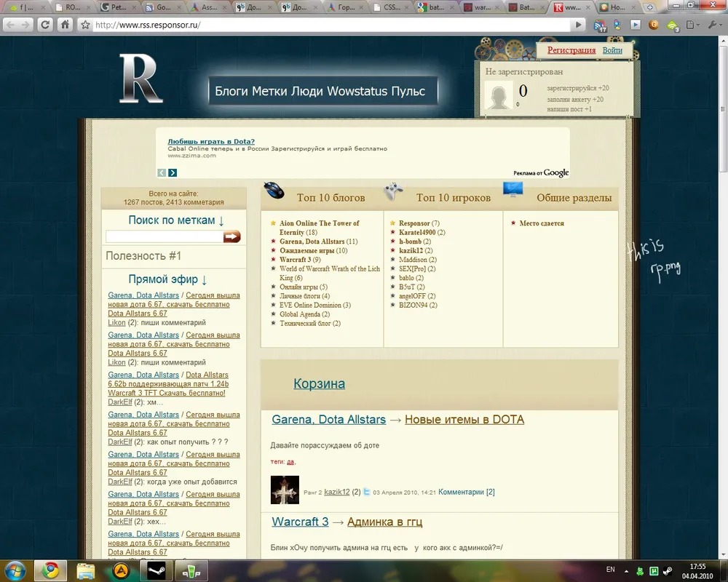Click the next ad arrow icon
Screen dimensions: 728x582
[x=173, y=173]
